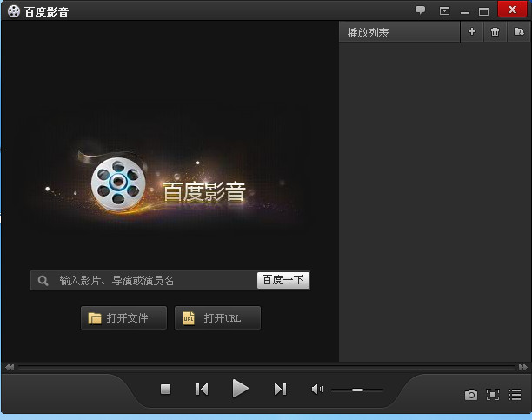This screenshot has width=532, height=420.
Task: Take a screenshot with camera icon
Action: coord(470,395)
